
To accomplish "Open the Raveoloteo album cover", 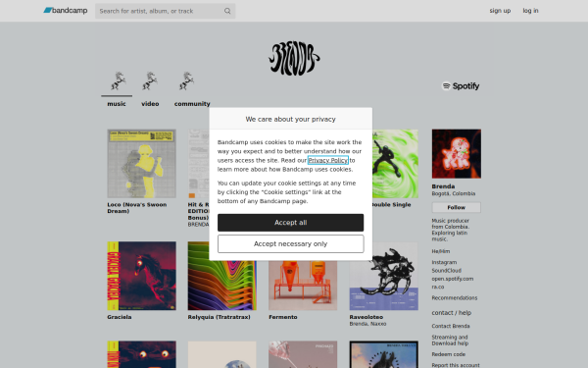I will point(383,276).
